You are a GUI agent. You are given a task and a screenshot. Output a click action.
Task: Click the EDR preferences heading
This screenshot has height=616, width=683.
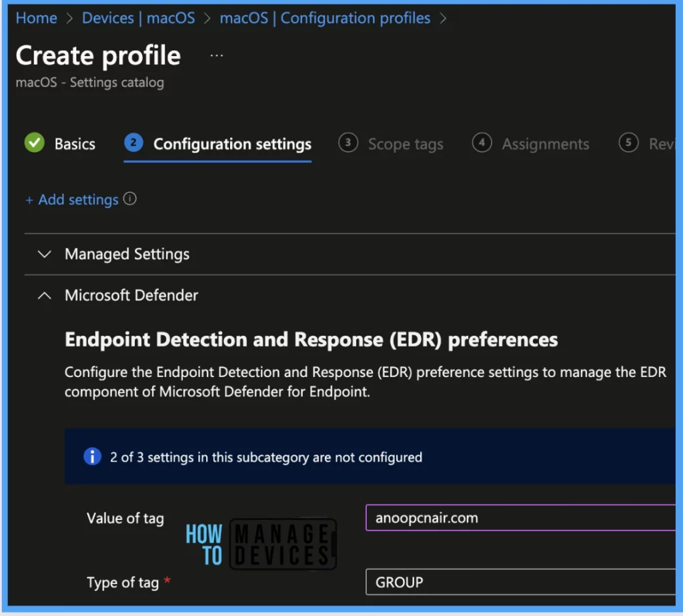pyautogui.click(x=311, y=340)
